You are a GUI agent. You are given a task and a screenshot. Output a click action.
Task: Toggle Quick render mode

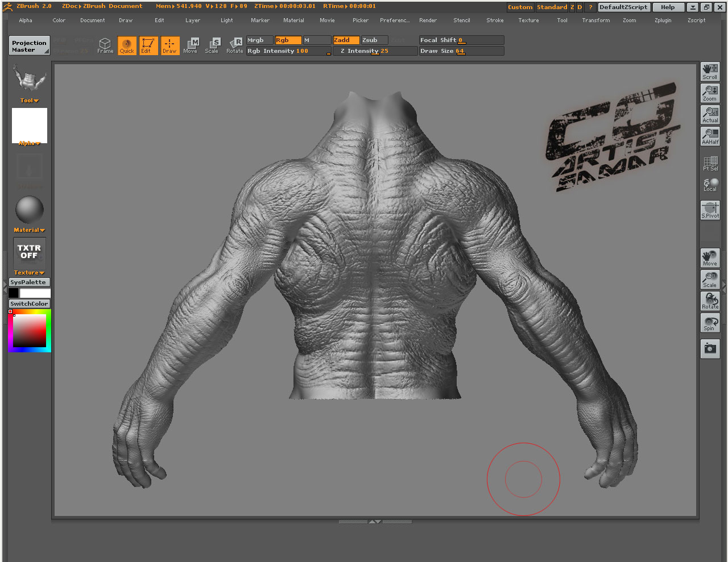point(127,45)
